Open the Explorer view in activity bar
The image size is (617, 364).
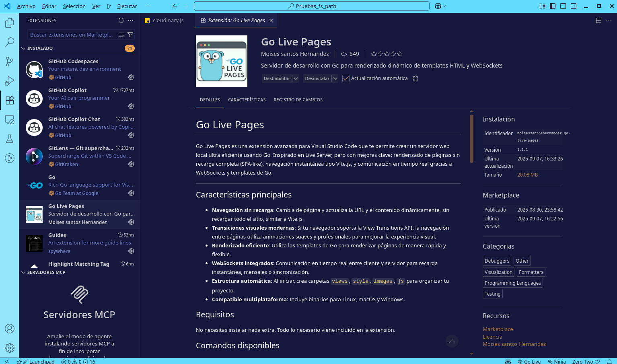pyautogui.click(x=10, y=23)
